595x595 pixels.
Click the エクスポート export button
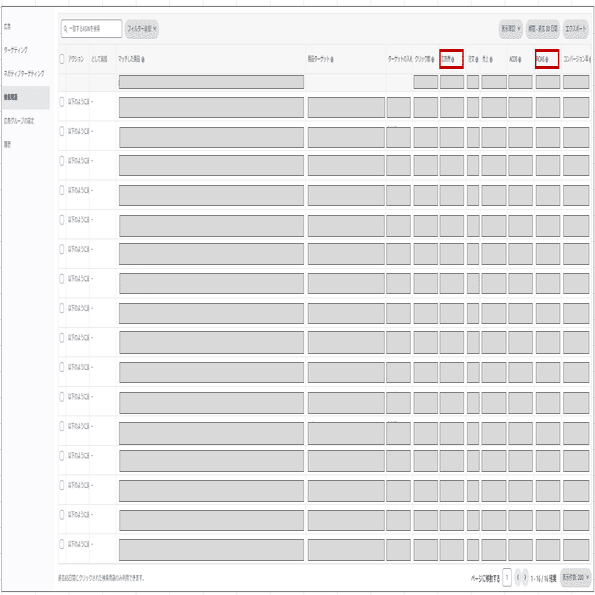coord(576,29)
